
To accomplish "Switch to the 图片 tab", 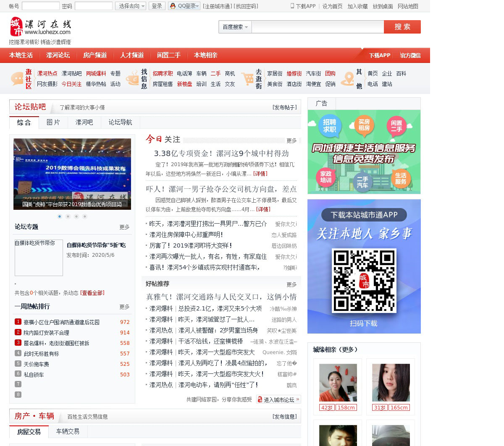I will [x=53, y=122].
